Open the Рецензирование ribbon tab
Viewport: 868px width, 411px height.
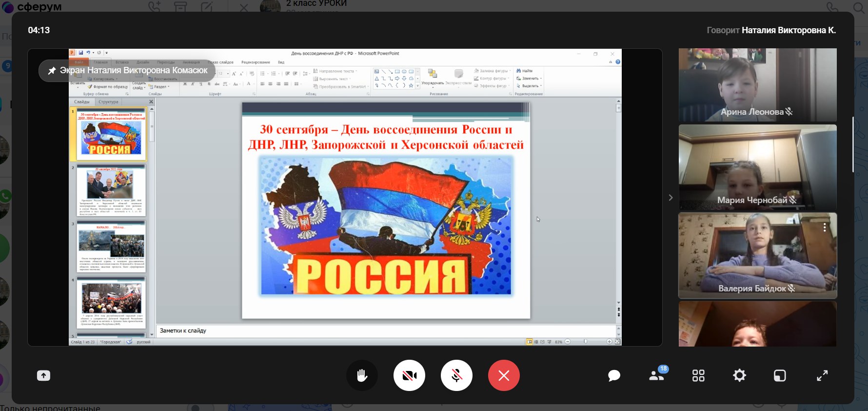click(256, 62)
